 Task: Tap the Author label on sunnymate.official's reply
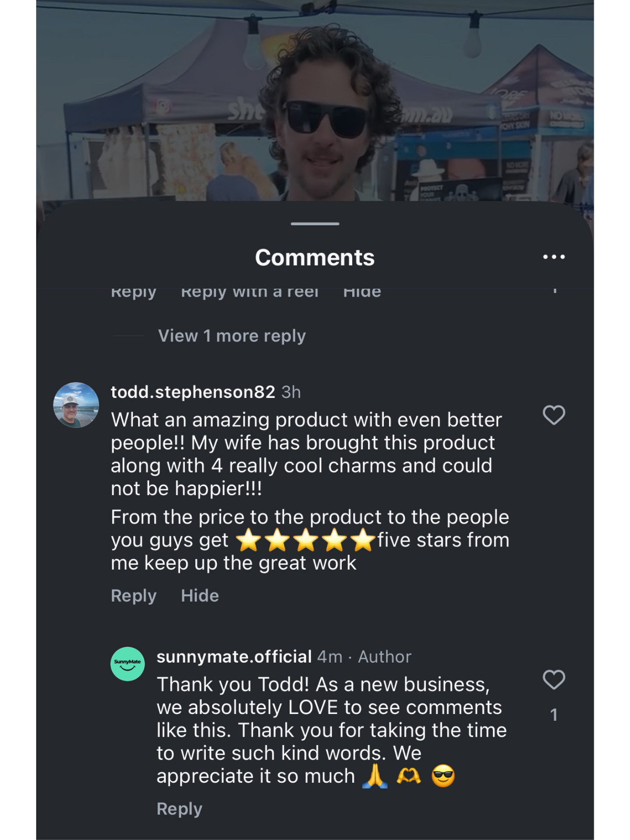tap(384, 657)
